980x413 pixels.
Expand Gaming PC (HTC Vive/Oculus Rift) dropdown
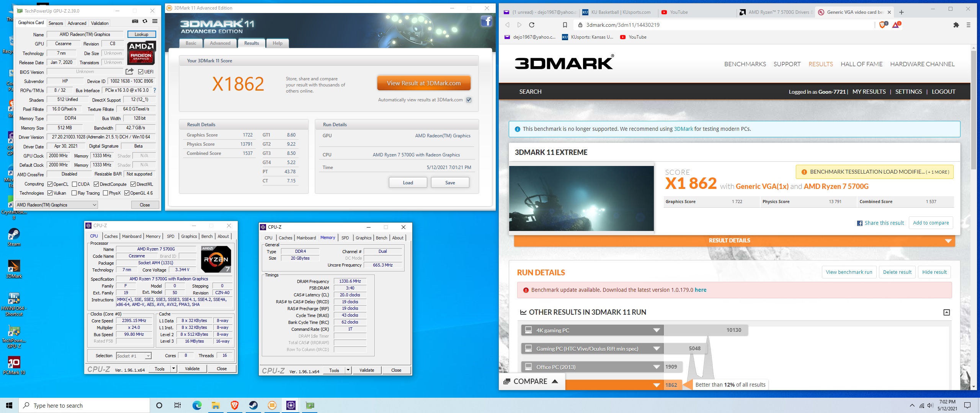click(x=657, y=349)
